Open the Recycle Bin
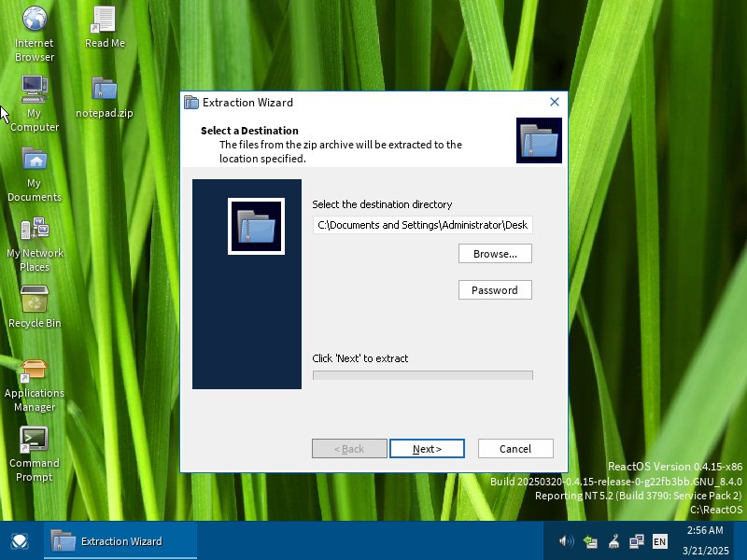The width and height of the screenshot is (747, 560). tap(35, 299)
